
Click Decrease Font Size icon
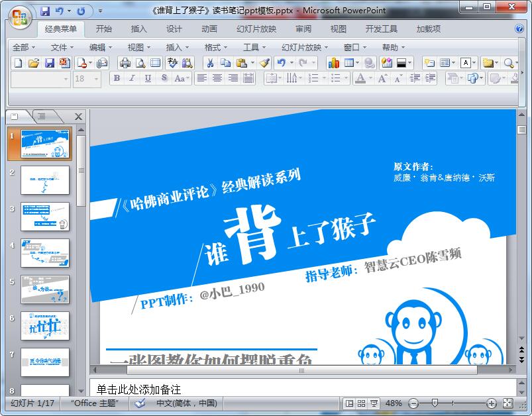pos(398,78)
